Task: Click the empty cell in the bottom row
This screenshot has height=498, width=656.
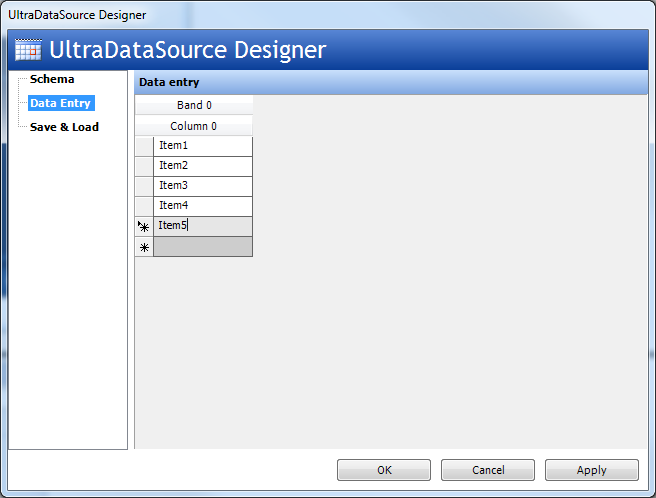Action: pyautogui.click(x=203, y=247)
